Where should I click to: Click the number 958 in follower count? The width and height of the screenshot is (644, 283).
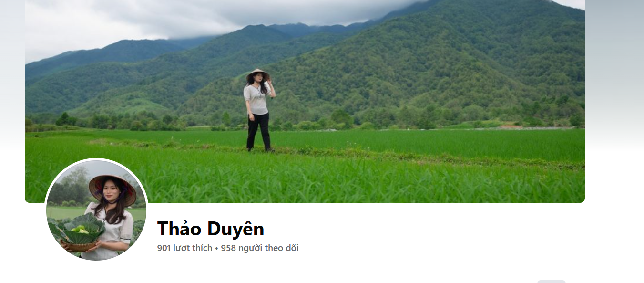[228, 248]
